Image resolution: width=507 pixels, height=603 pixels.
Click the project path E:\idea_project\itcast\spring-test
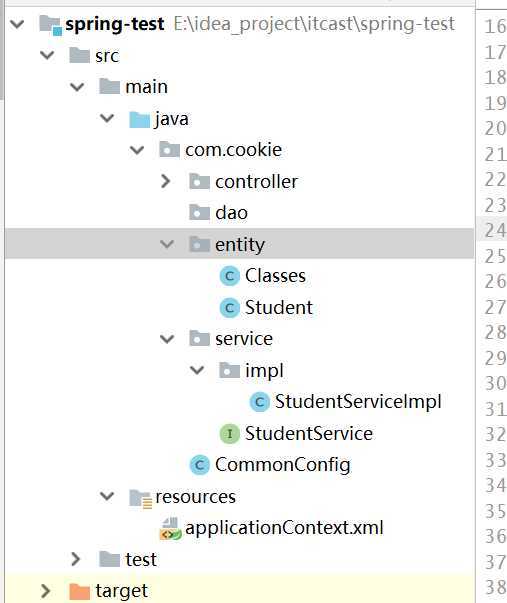pyautogui.click(x=314, y=24)
